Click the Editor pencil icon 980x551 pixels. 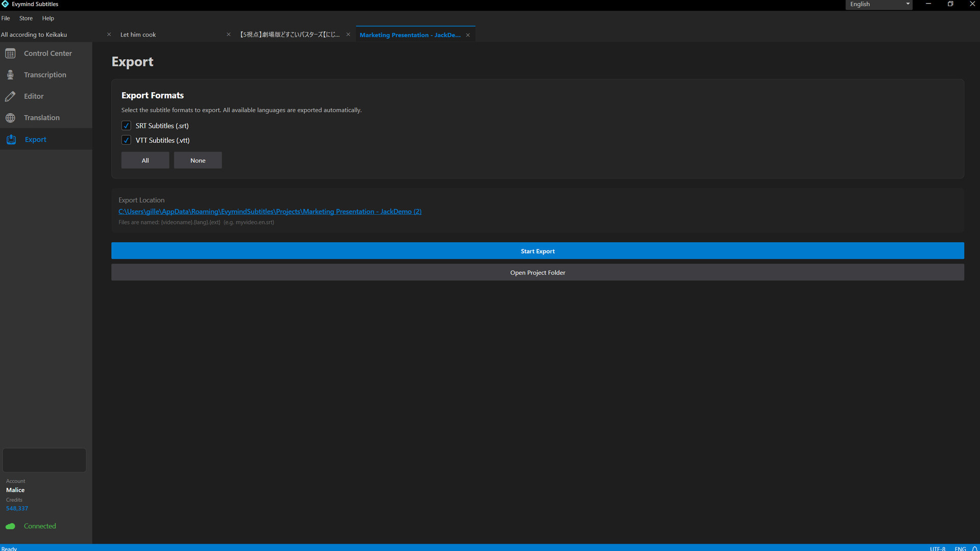[10, 96]
